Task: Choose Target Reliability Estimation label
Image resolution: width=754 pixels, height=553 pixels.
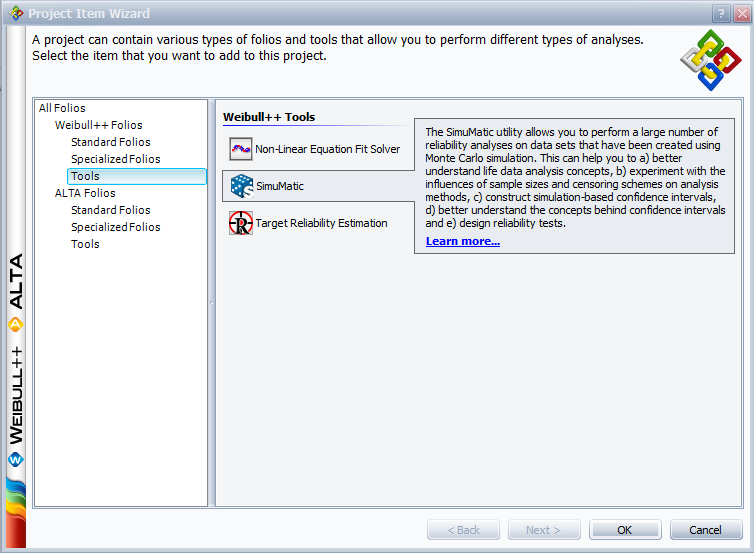Action: pyautogui.click(x=321, y=223)
